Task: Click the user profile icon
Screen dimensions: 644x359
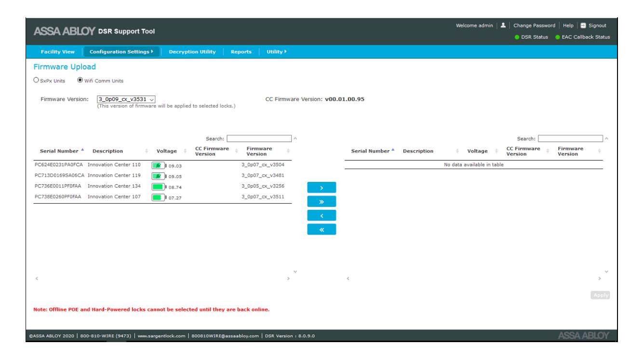Action: click(503, 26)
